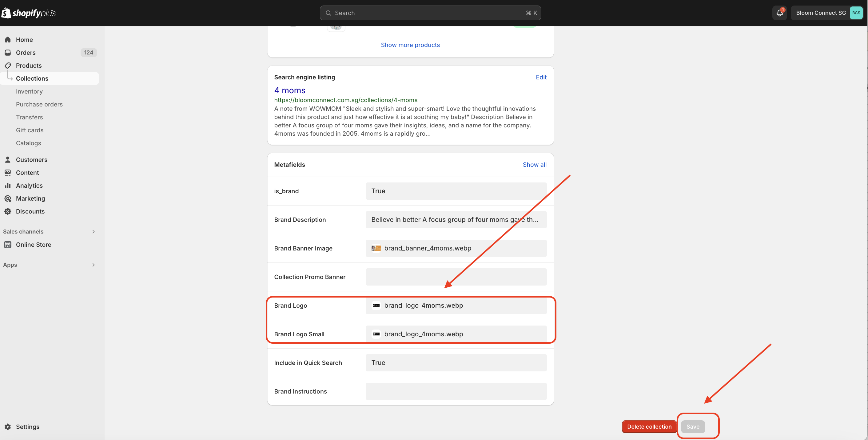The height and width of the screenshot is (440, 868).
Task: Click the Brand Banner Image thumbnail
Action: [x=376, y=248]
